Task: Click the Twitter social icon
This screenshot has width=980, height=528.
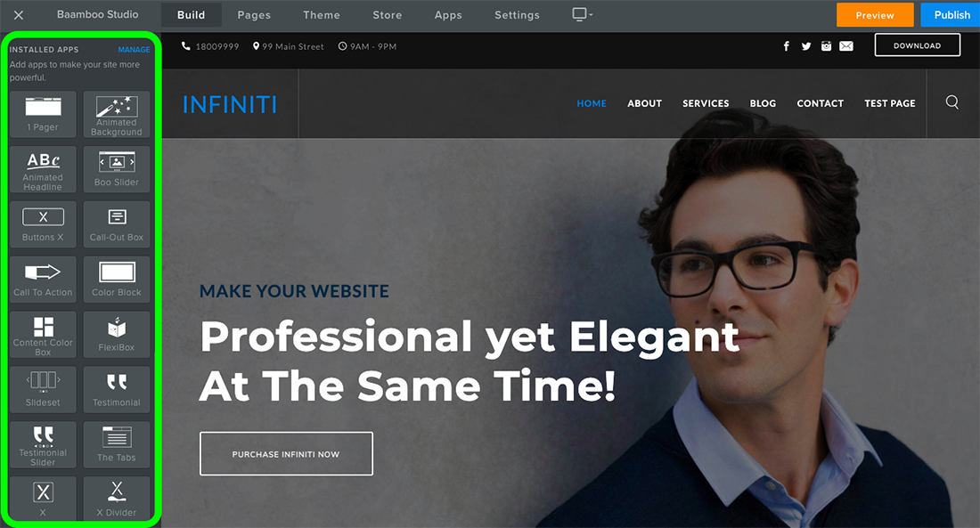Action: click(806, 46)
